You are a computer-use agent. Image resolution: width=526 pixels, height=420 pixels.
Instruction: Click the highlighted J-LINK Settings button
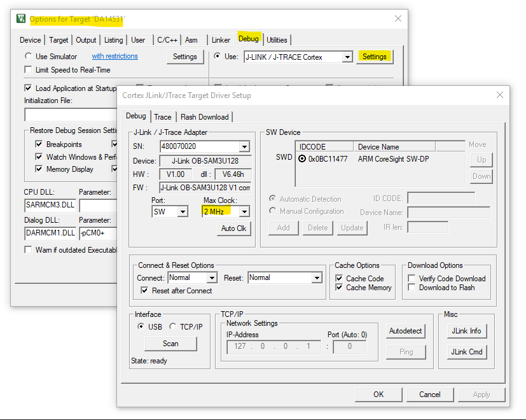(x=375, y=57)
